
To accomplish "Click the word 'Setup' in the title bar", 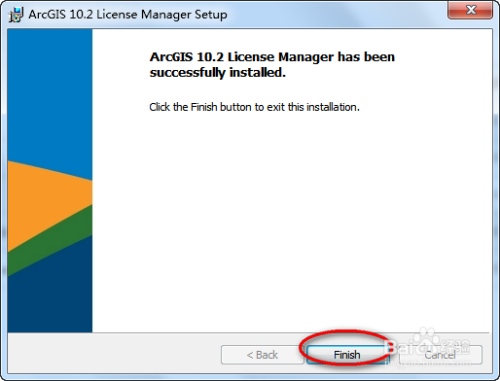I will point(211,15).
